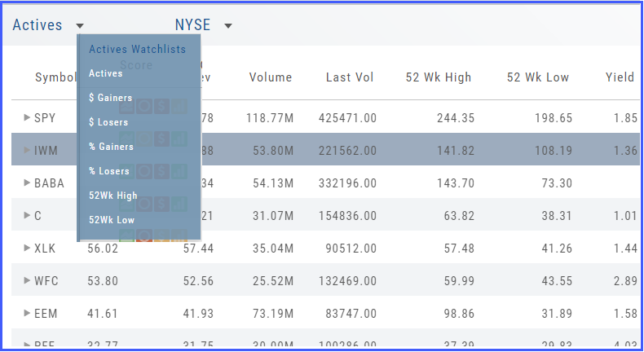Expand the SPY row triangle
The height and width of the screenshot is (352, 644).
point(27,118)
